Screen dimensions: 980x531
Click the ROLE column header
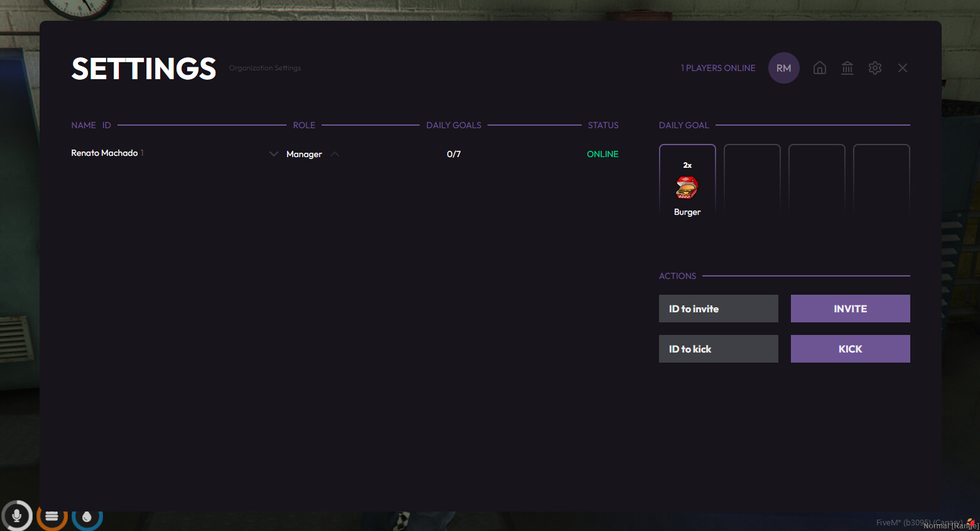304,125
